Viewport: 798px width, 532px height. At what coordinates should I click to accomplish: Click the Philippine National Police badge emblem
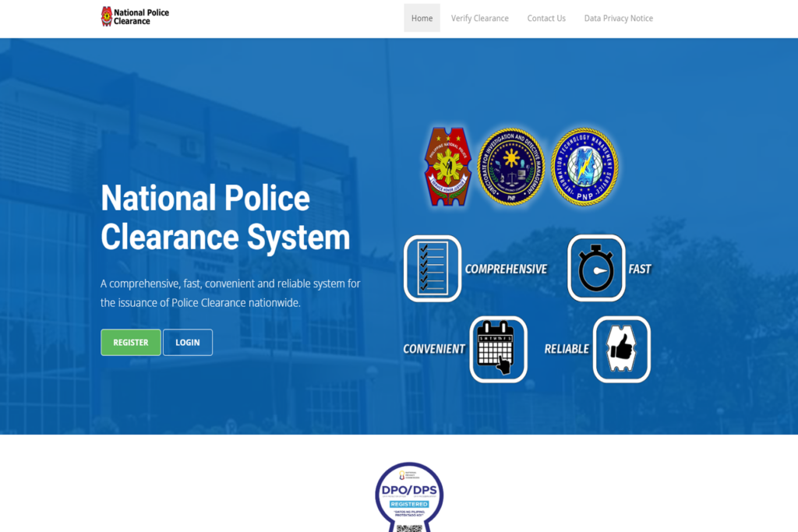click(448, 167)
